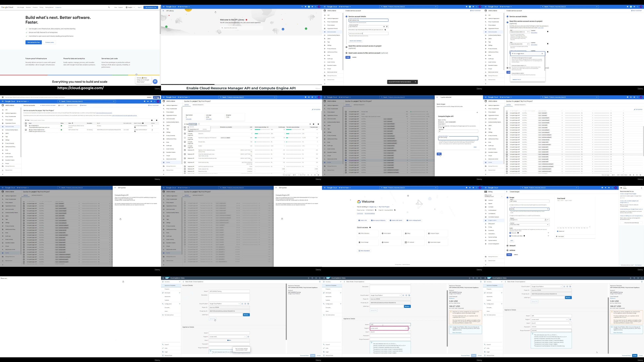Open Budgets & alerts in Billing sidebar
The image size is (644, 362).
[492, 220]
